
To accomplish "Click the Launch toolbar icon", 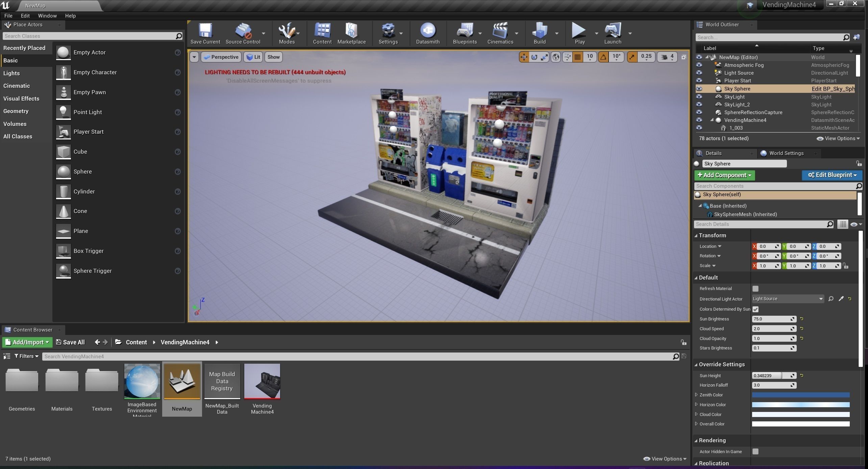I will click(x=613, y=33).
